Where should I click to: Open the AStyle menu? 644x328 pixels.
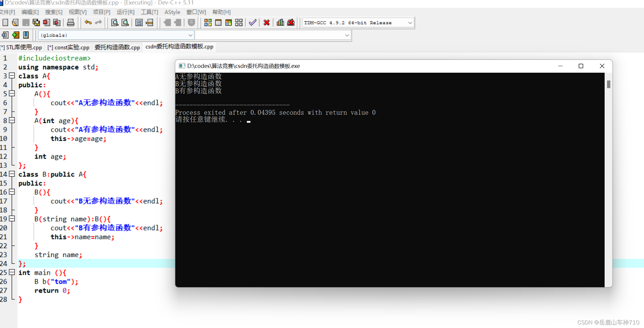pos(172,12)
